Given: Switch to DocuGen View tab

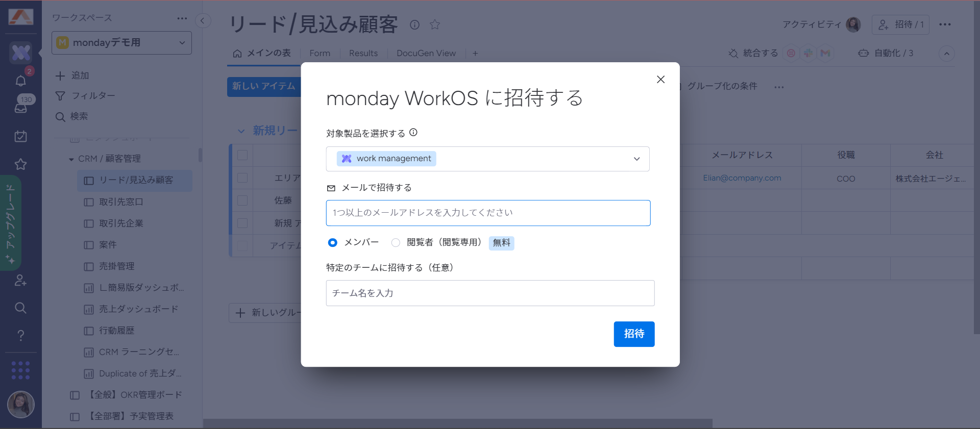Looking at the screenshot, I should (x=426, y=53).
